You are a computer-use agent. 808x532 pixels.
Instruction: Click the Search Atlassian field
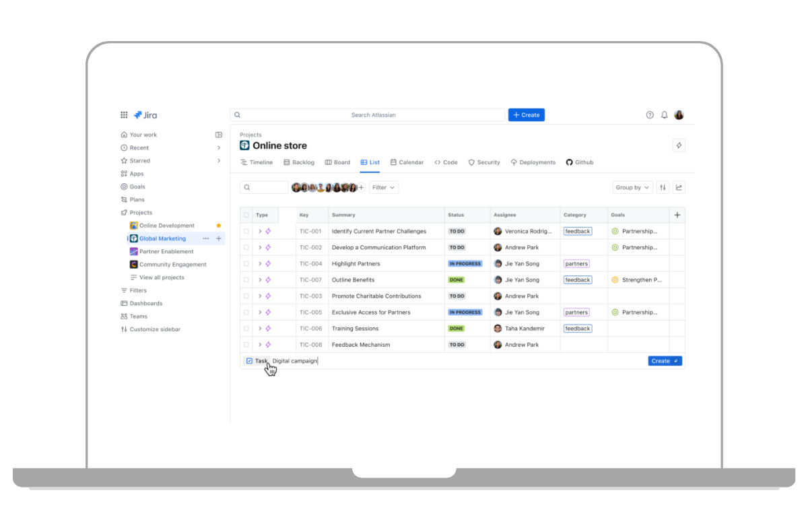click(368, 115)
